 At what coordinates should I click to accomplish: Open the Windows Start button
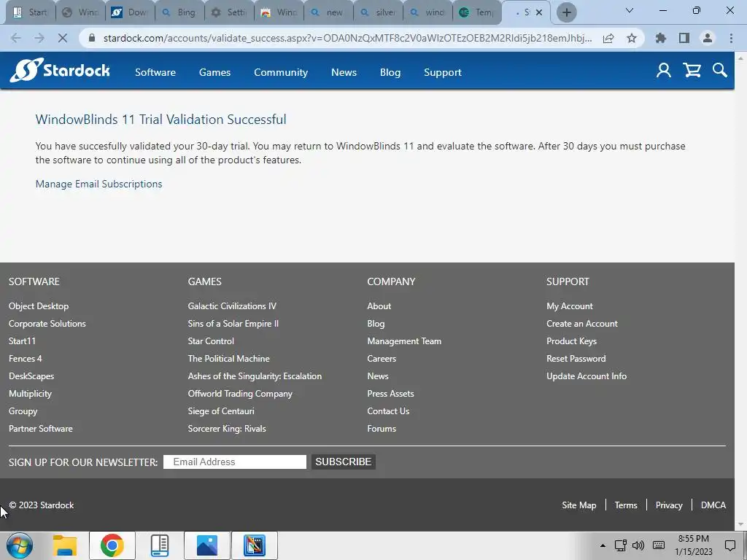pyautogui.click(x=20, y=545)
